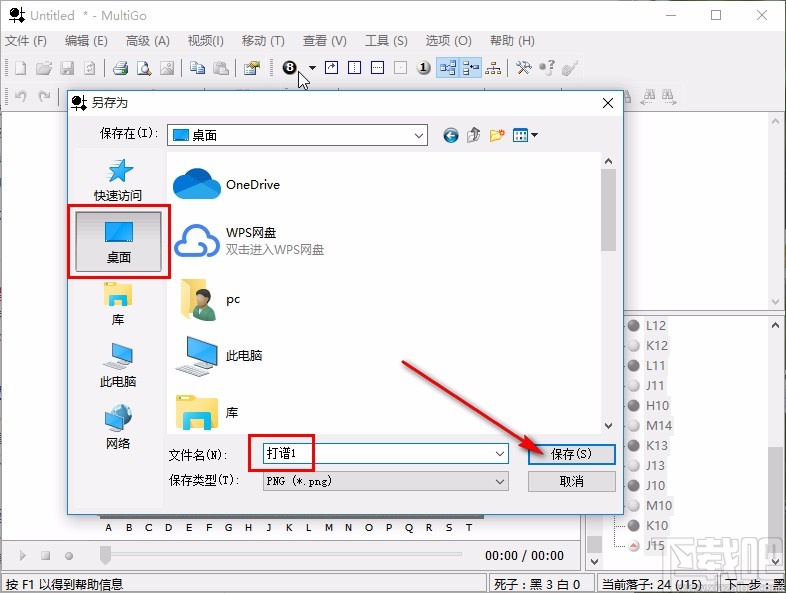Select 网络 in the dialog sidebar

point(118,427)
